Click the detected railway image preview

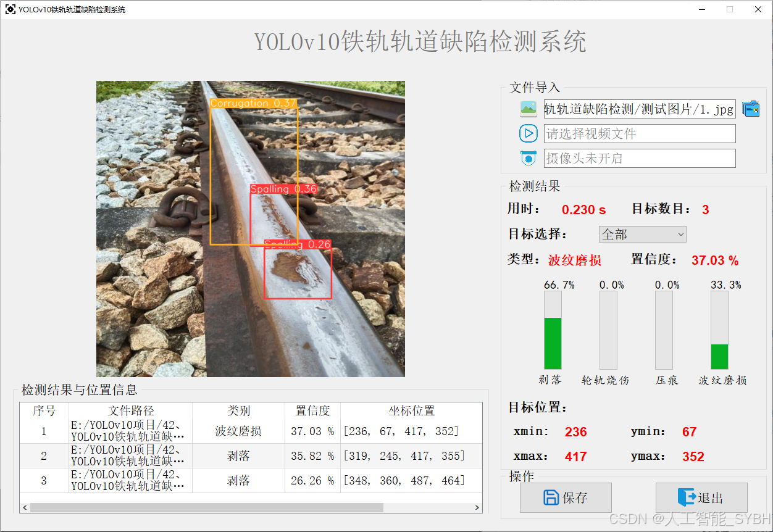click(251, 229)
